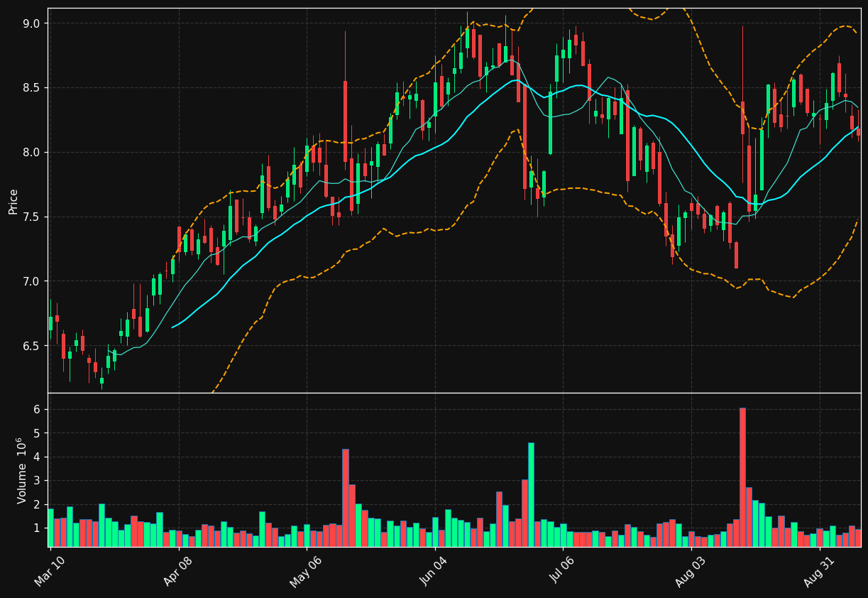Click the 8.0 price axis label

click(x=33, y=153)
